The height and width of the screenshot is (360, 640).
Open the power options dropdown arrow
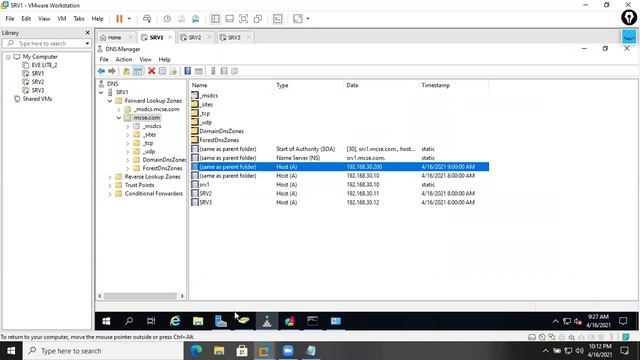click(x=129, y=19)
